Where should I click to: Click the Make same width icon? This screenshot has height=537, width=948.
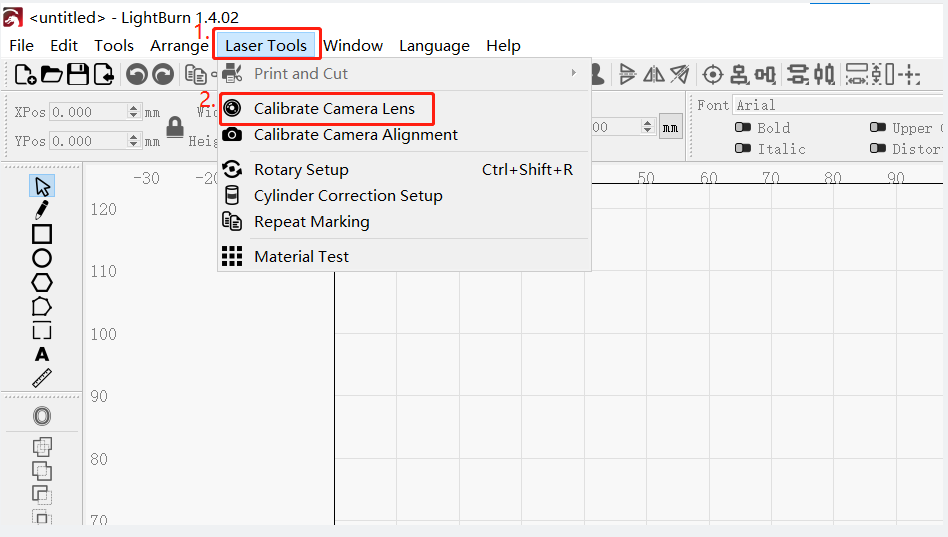point(857,75)
